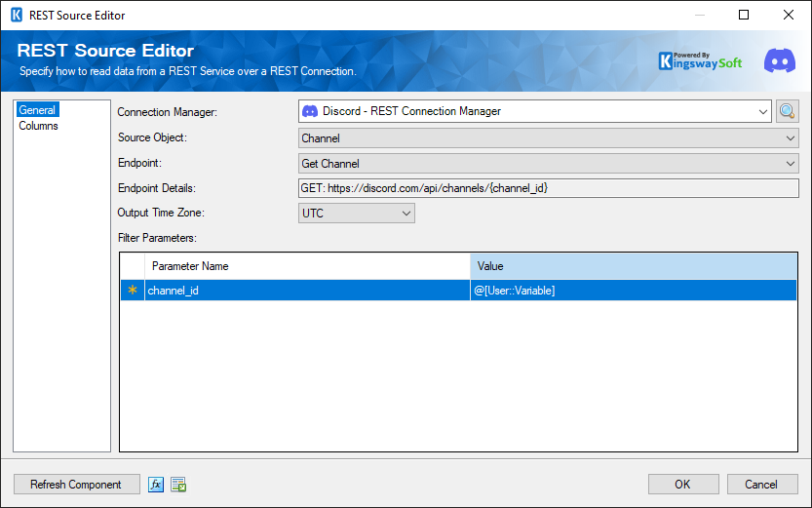
Task: Click the Discord logo in the header banner
Action: [779, 60]
